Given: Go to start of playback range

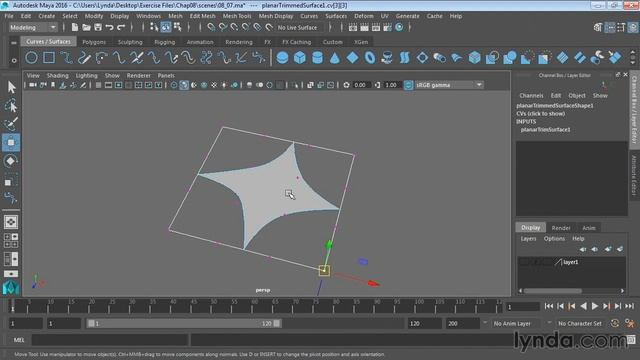Looking at the screenshot, I should point(549,306).
